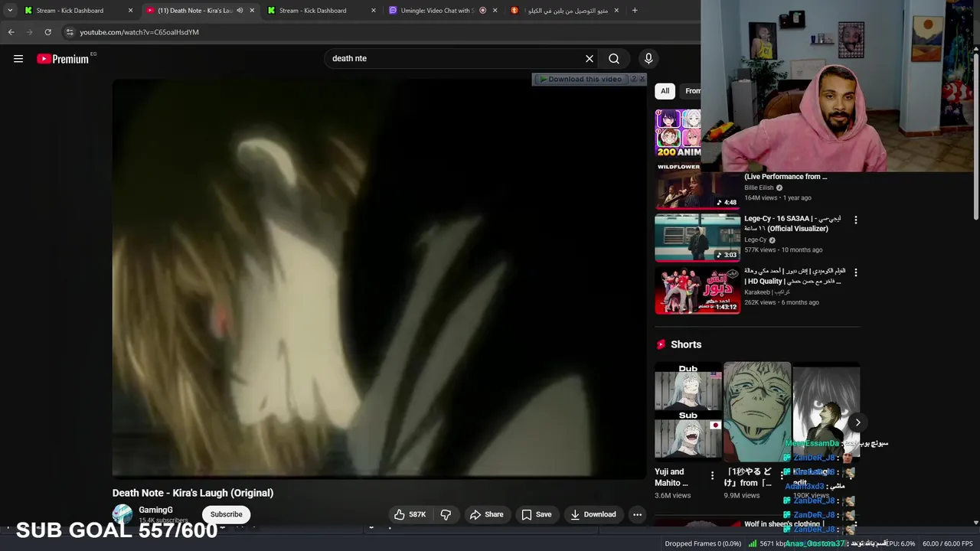Open the Yuji and Mahito short
The width and height of the screenshot is (980, 551).
pos(688,411)
